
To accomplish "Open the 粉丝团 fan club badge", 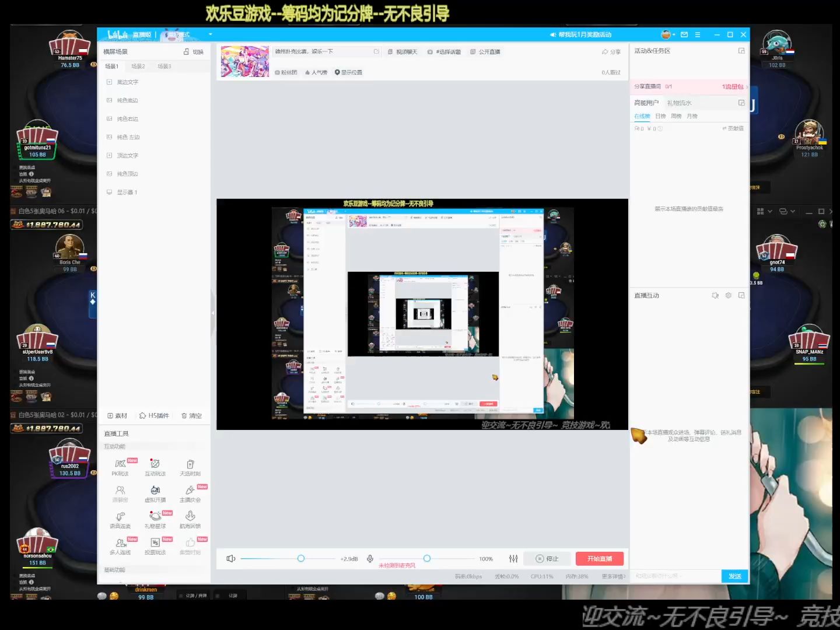I will pos(286,72).
